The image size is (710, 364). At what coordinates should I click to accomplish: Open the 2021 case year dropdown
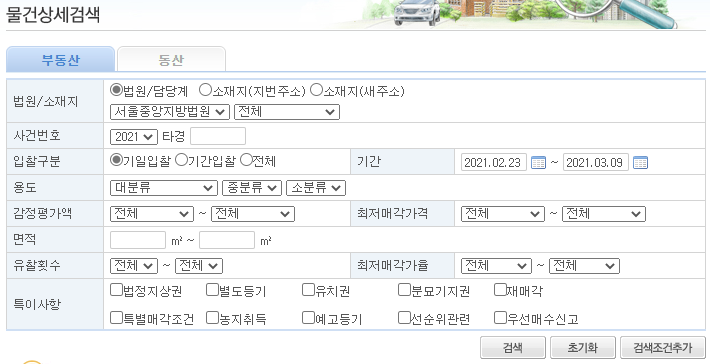point(134,136)
